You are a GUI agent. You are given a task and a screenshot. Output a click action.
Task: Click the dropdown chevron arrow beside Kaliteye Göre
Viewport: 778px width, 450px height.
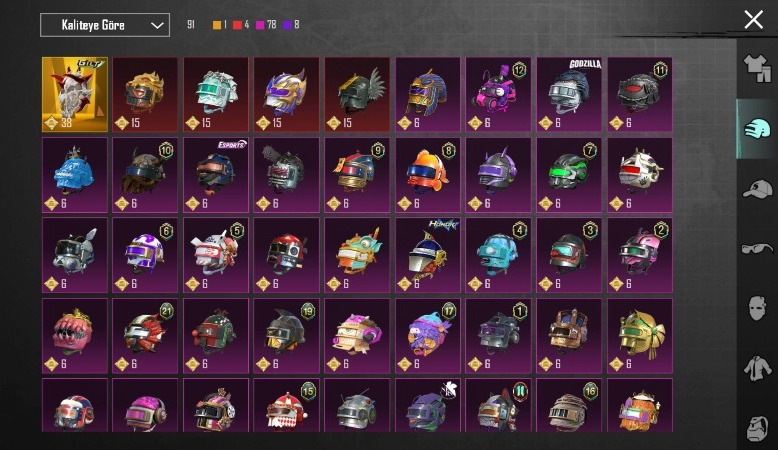[157, 25]
